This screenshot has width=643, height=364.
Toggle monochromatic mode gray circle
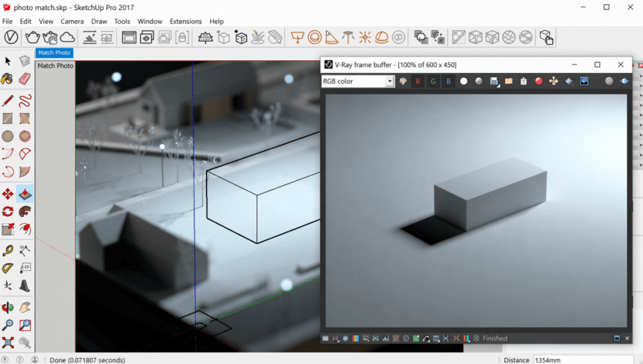(479, 81)
